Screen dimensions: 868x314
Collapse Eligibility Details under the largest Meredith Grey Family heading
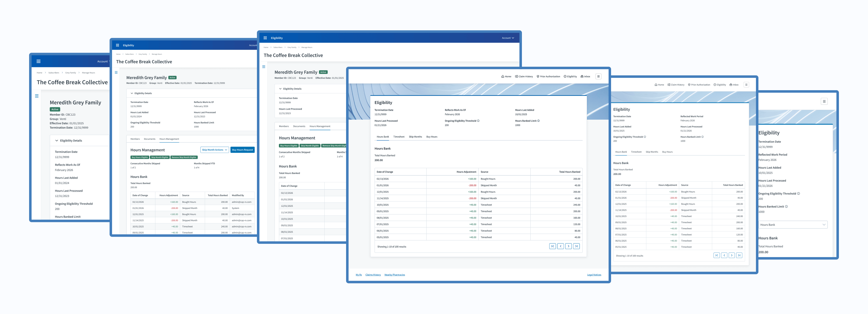(x=57, y=141)
